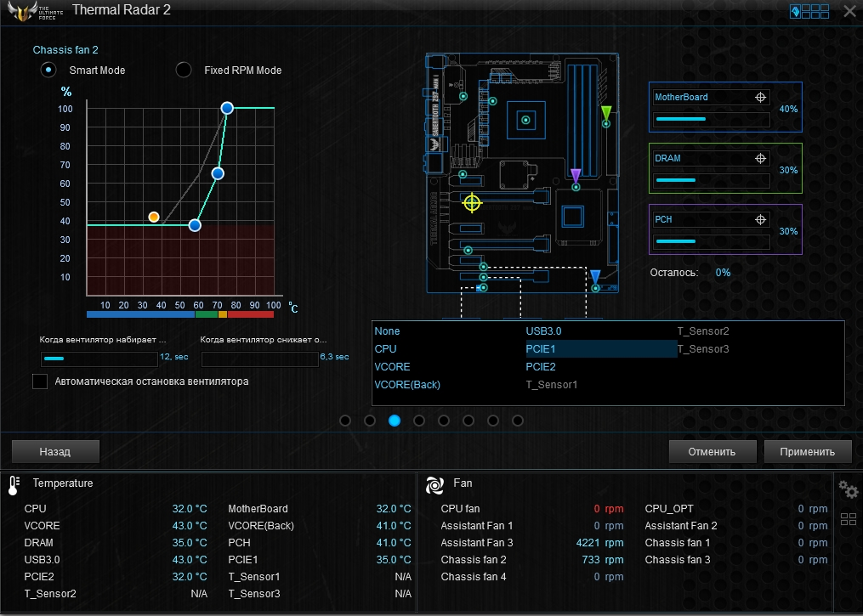
Task: Adjust the DRAM percentage slider
Action: (x=712, y=180)
